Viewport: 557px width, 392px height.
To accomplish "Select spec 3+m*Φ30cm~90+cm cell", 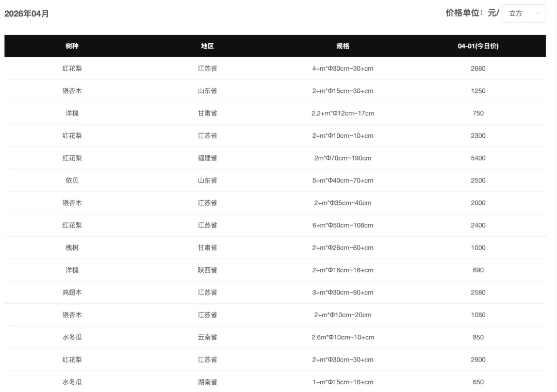I will pos(343,292).
